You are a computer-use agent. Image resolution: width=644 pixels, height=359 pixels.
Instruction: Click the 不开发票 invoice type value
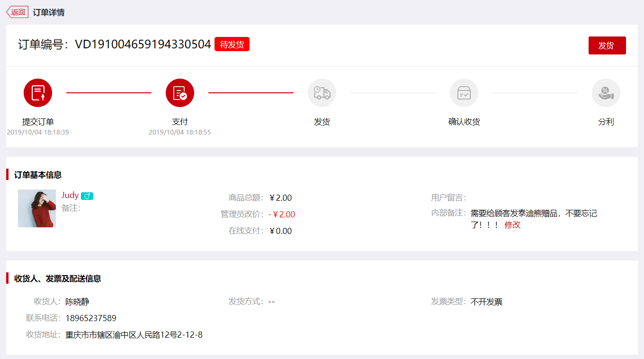[487, 302]
